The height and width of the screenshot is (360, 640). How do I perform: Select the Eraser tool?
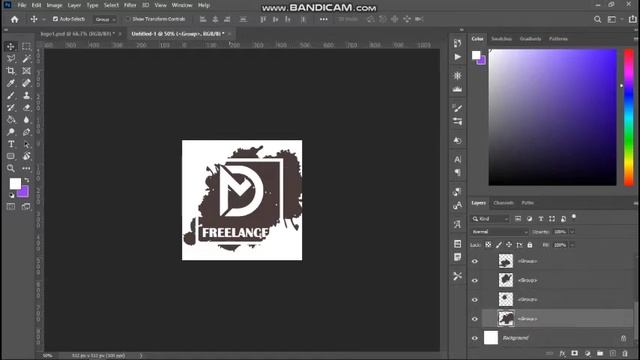tap(27, 108)
